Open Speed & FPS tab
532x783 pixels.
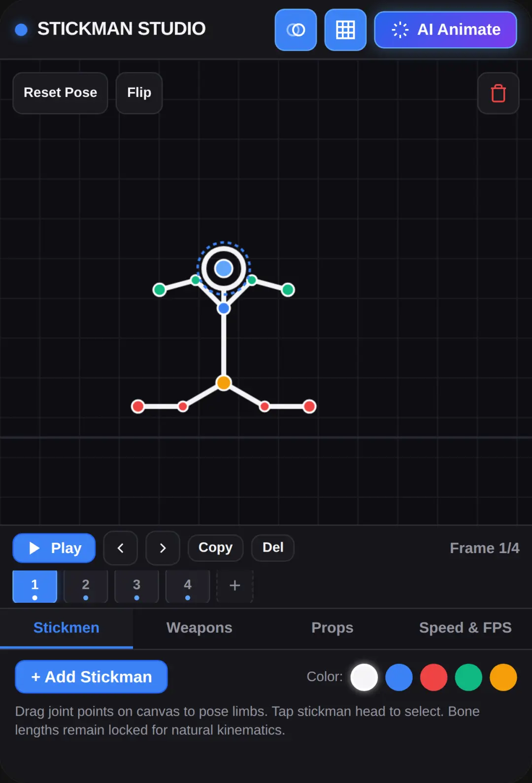pos(465,628)
